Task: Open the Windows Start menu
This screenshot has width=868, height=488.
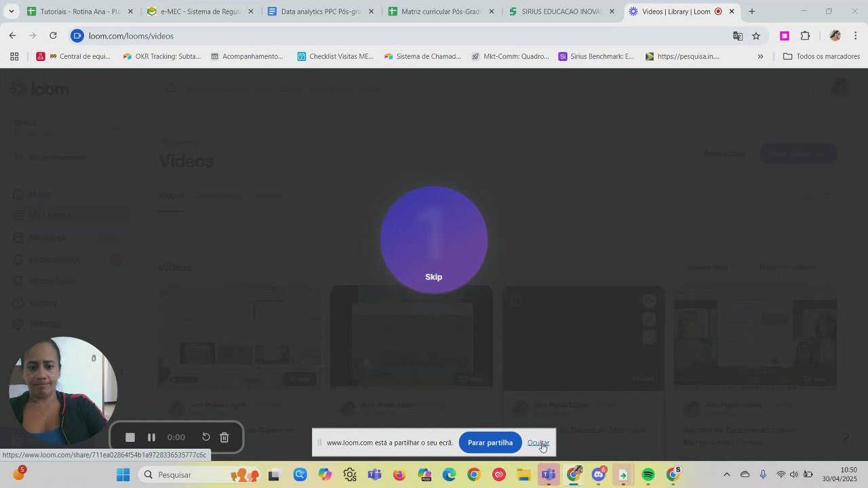Action: 123,474
